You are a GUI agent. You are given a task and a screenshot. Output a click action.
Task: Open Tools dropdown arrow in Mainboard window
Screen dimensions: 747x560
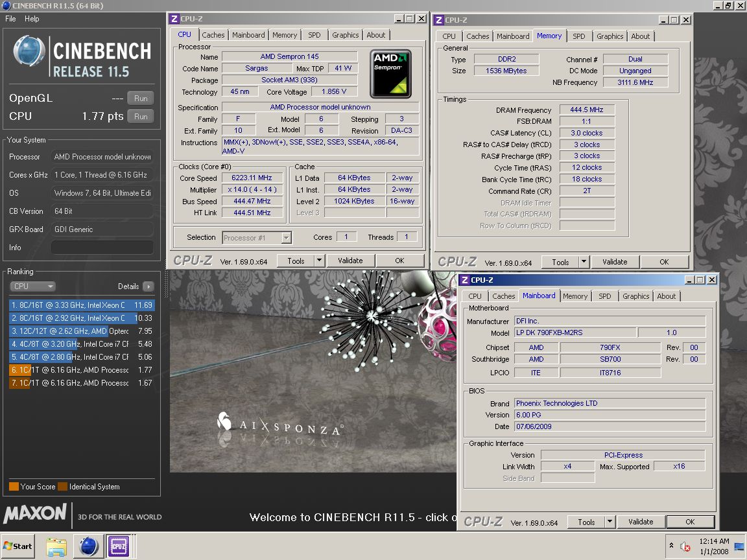(x=610, y=522)
